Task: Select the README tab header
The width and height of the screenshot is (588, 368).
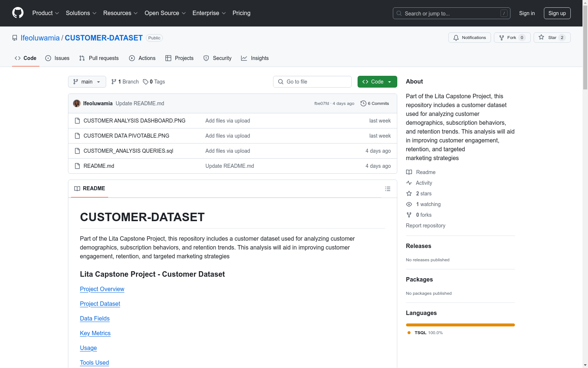Action: pos(90,188)
